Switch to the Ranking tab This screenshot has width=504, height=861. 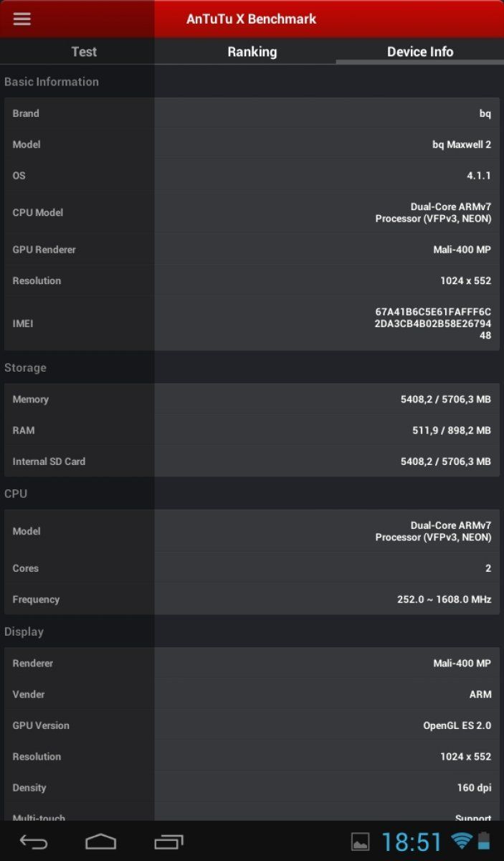click(252, 52)
